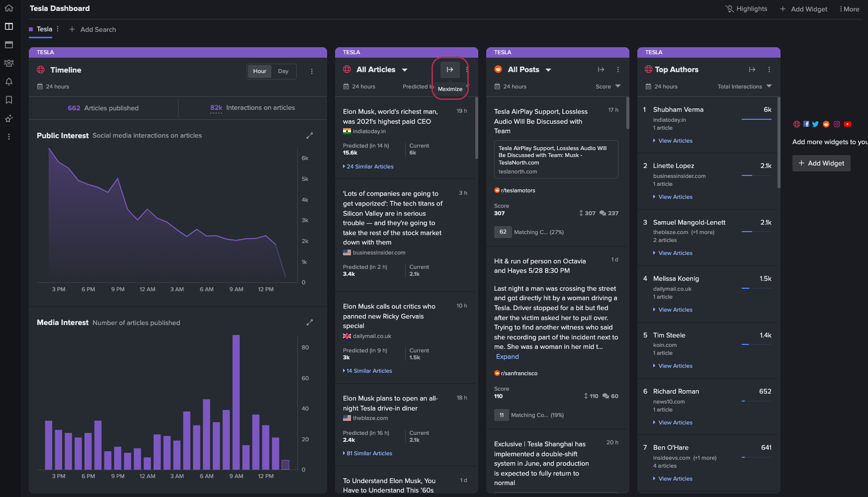Image resolution: width=868 pixels, height=497 pixels.
Task: Maximize the All Posts widget
Action: click(601, 70)
